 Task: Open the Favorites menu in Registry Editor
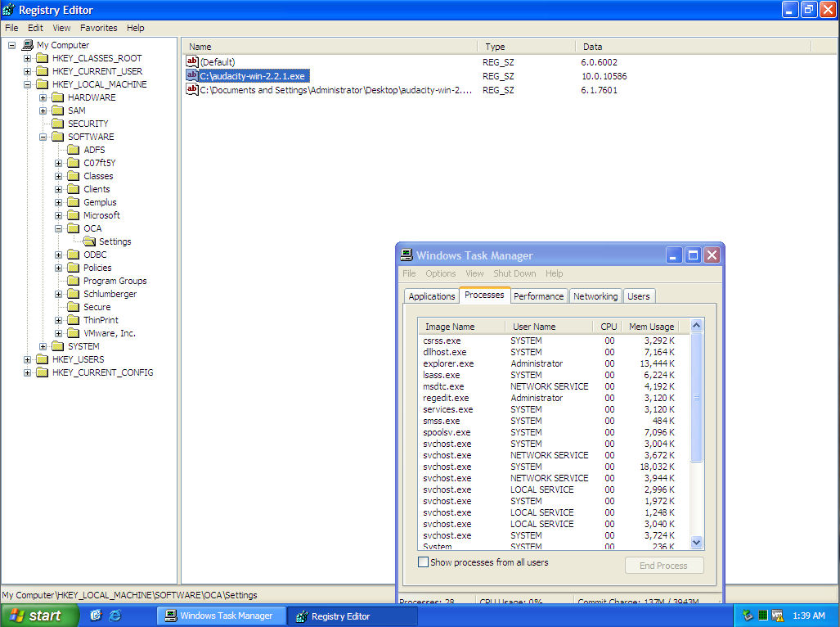(x=99, y=28)
